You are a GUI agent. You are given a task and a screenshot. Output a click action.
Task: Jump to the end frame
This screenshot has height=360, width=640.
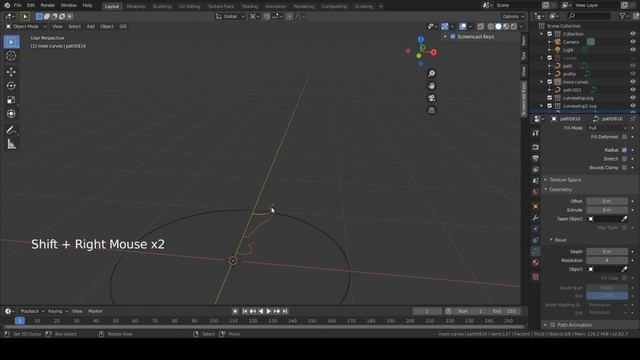[285, 311]
